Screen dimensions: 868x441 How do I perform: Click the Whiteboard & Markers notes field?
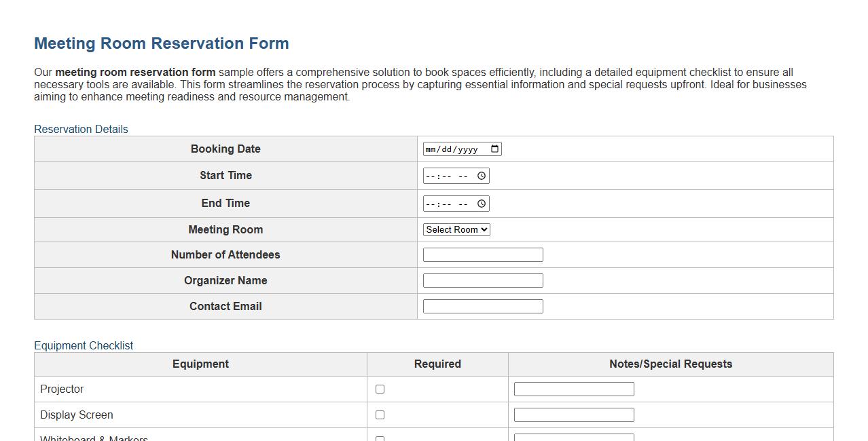(574, 439)
